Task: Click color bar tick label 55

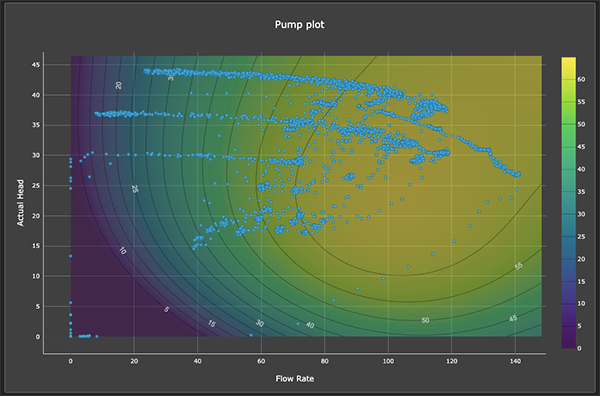Action: (x=581, y=102)
